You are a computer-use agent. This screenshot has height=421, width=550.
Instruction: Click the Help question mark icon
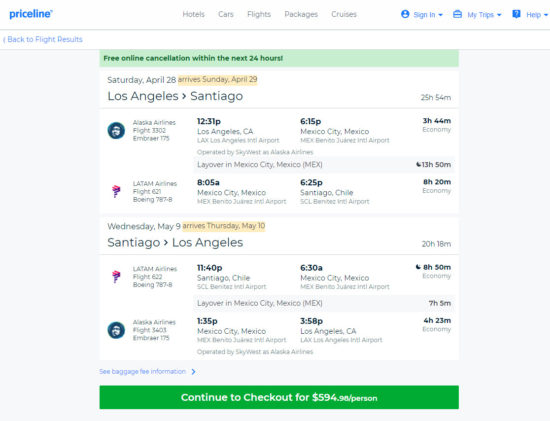[x=516, y=14]
